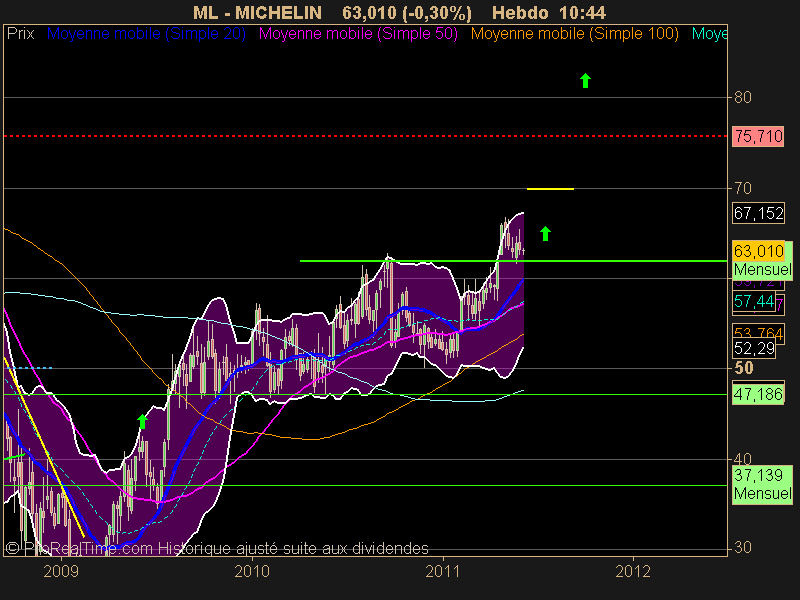Select the 52,29 lower band price label

click(754, 348)
